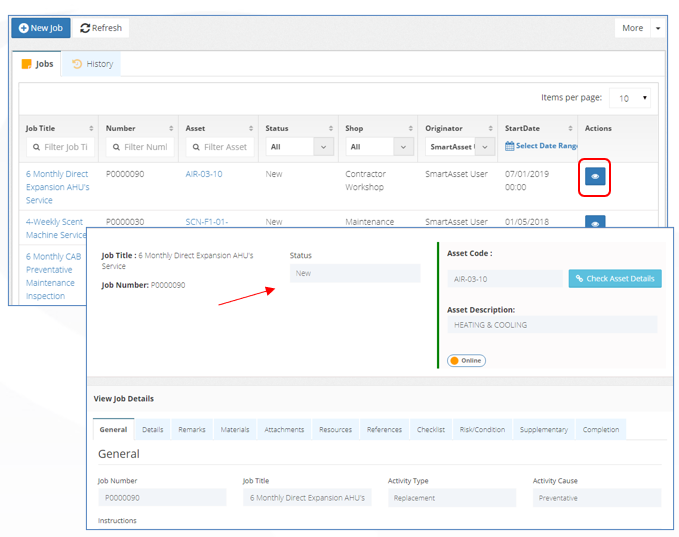Image resolution: width=679 pixels, height=537 pixels.
Task: Click the Status field showing New
Action: coord(355,273)
